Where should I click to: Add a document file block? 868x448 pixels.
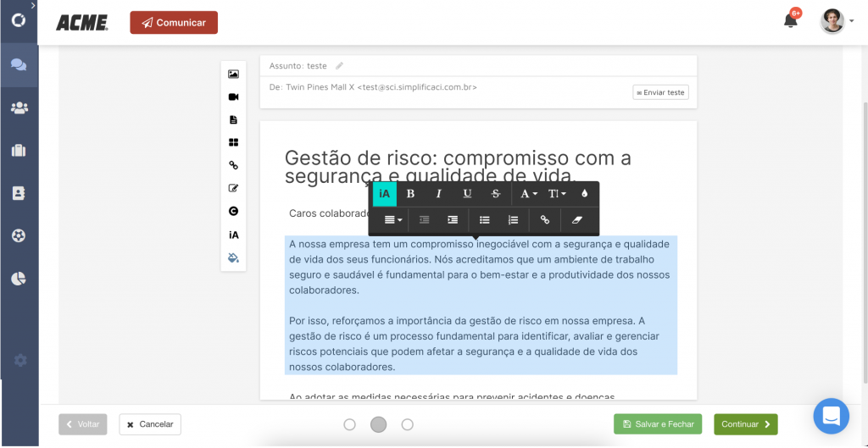[233, 119]
